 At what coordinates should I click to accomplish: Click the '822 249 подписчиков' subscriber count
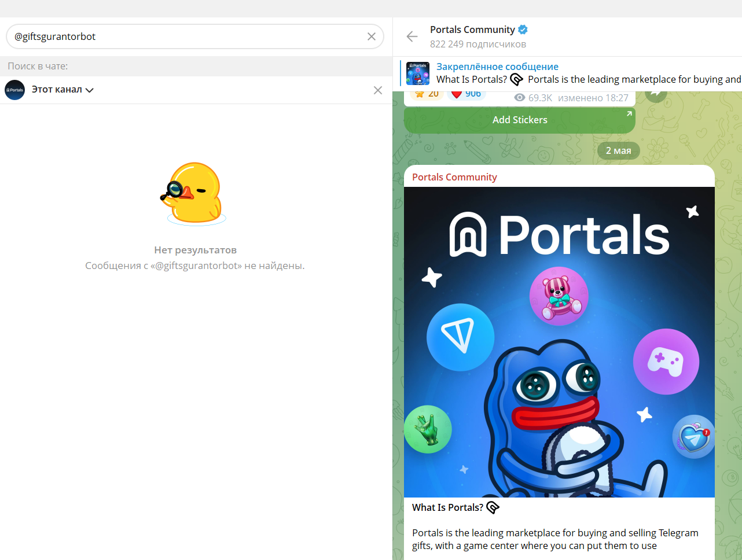tap(478, 45)
